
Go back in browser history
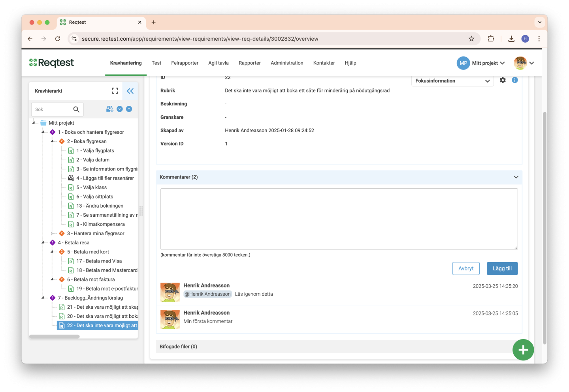pyautogui.click(x=30, y=39)
